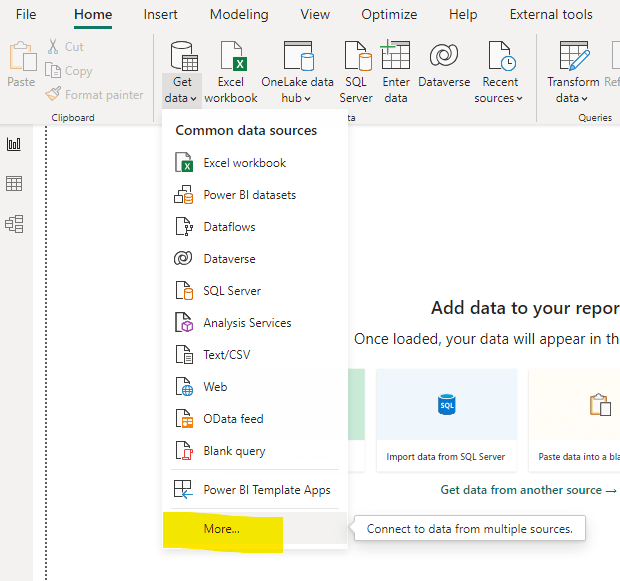Switch to Model view in sidebar
This screenshot has height=581, width=620.
pos(14,224)
